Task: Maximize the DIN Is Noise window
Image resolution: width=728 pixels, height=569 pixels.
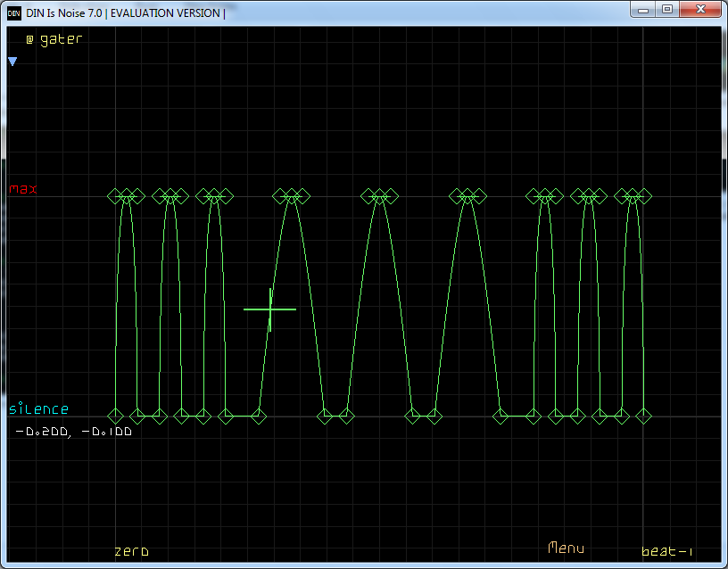Action: tap(666, 9)
